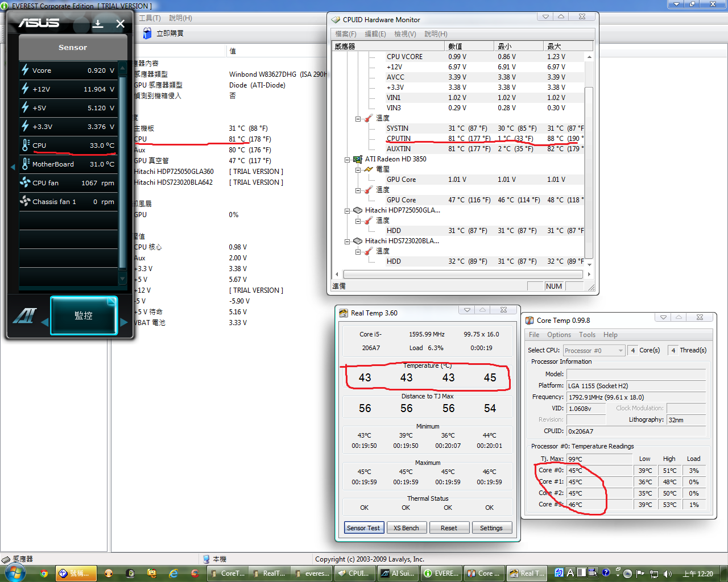The width and height of the screenshot is (728, 582).
Task: Click the 監控 monitor button in ASUS panel
Action: coord(84,315)
